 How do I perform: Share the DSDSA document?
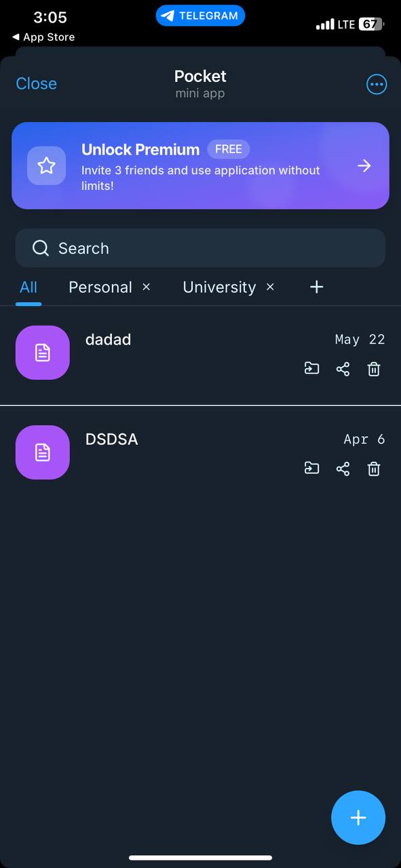click(x=343, y=469)
